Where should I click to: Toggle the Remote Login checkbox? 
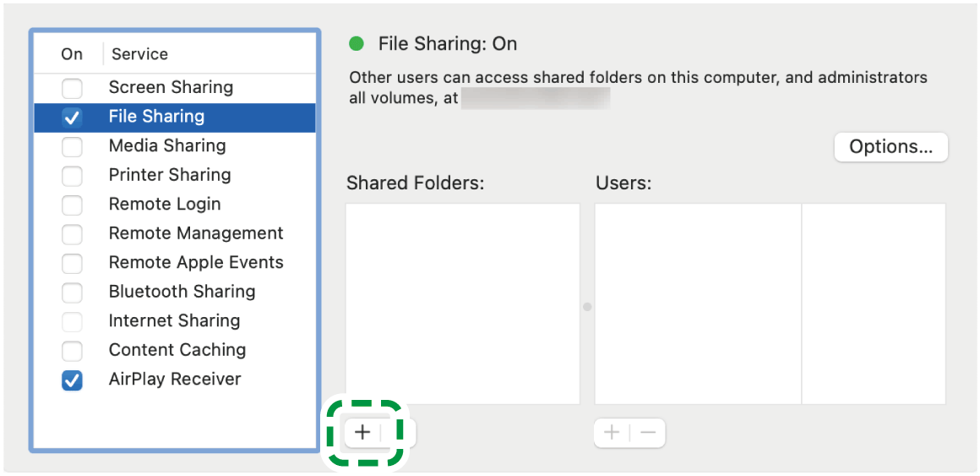click(x=73, y=205)
